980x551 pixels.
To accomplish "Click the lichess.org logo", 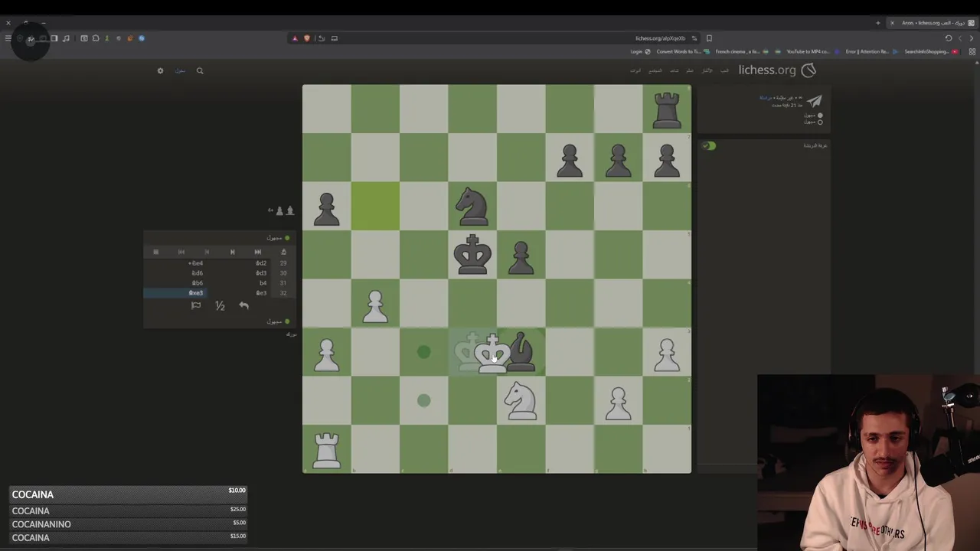I will click(x=777, y=70).
